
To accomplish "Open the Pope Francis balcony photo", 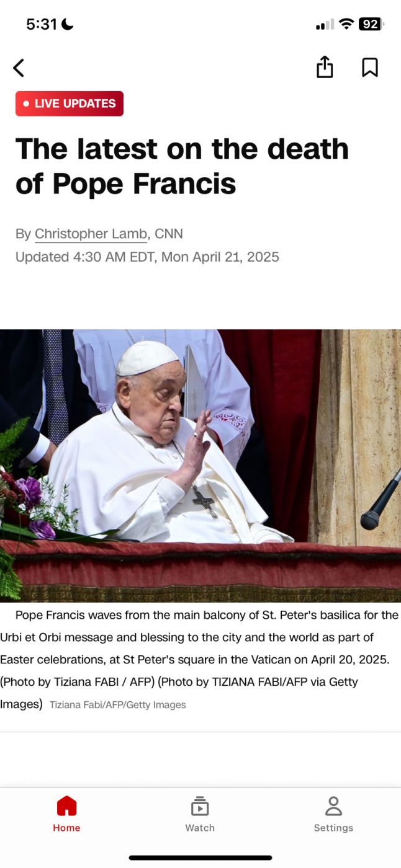I will tap(200, 466).
